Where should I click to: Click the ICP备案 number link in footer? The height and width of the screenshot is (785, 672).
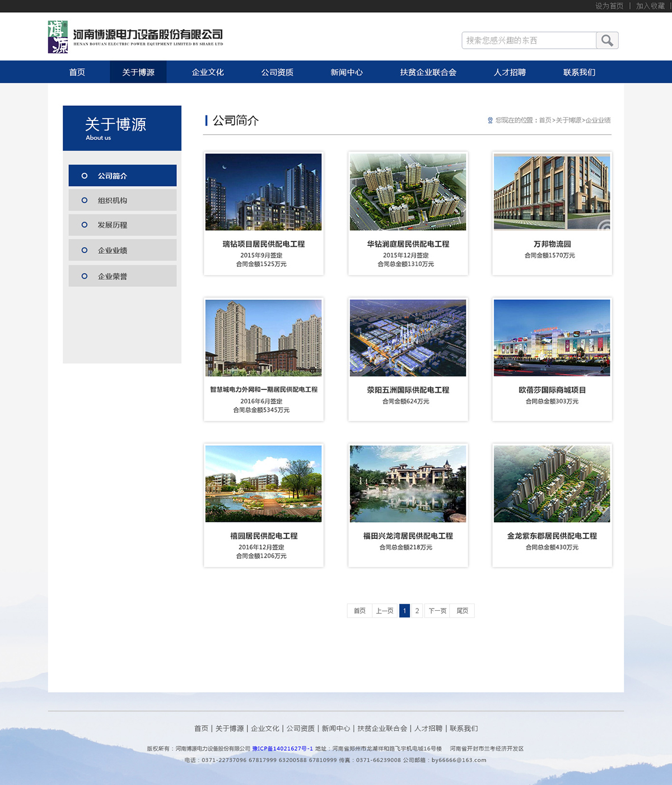[282, 749]
